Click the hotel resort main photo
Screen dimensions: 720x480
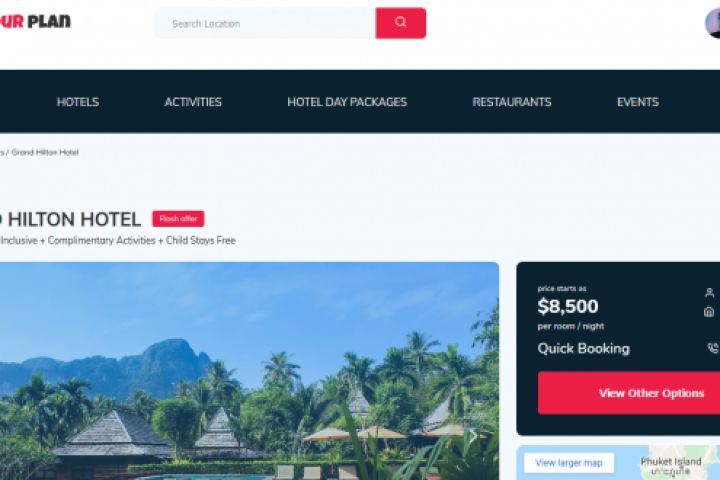[249, 371]
